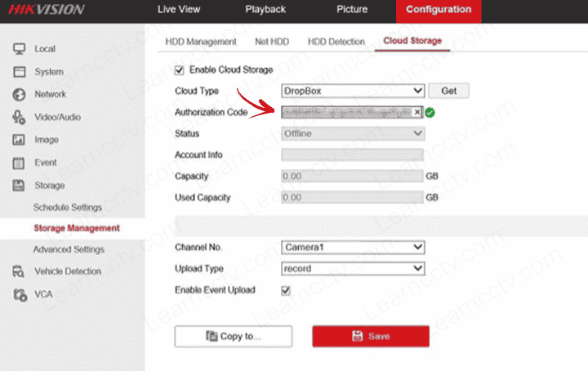Switch to the HDD Management tab
The image size is (588, 371).
point(200,41)
